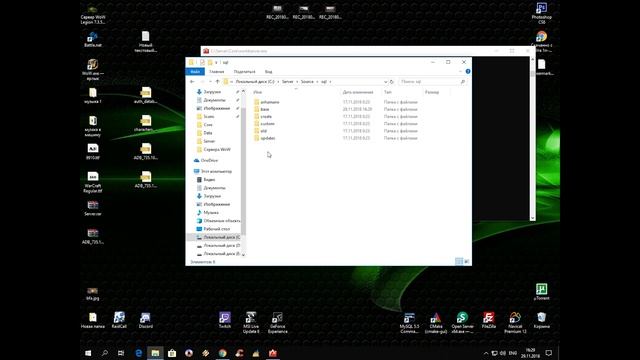Open the Поделиться ribbon tab
The image size is (640, 360).
tap(244, 72)
